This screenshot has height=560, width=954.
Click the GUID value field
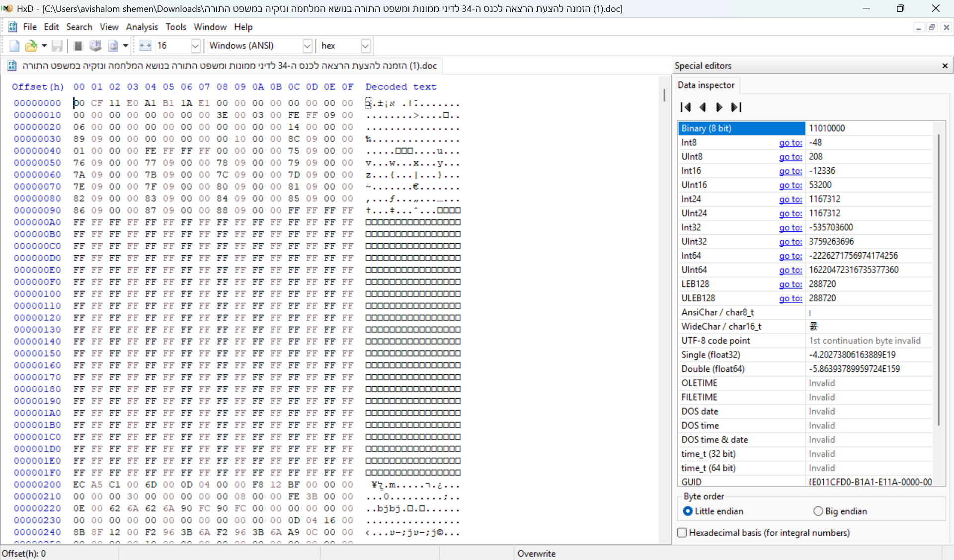(x=870, y=482)
